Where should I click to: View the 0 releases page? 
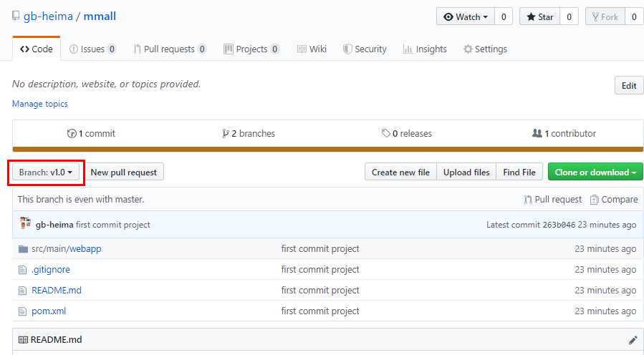point(407,133)
